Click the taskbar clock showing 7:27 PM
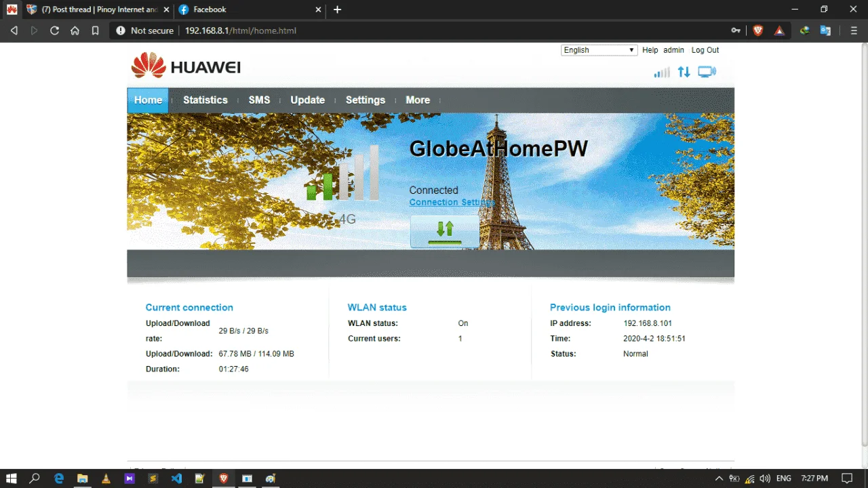868x488 pixels. [x=814, y=479]
